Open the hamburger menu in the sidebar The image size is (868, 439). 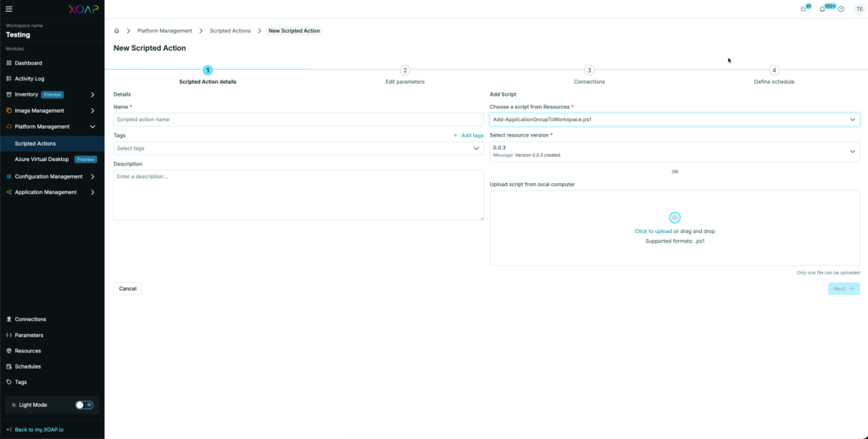click(x=9, y=8)
